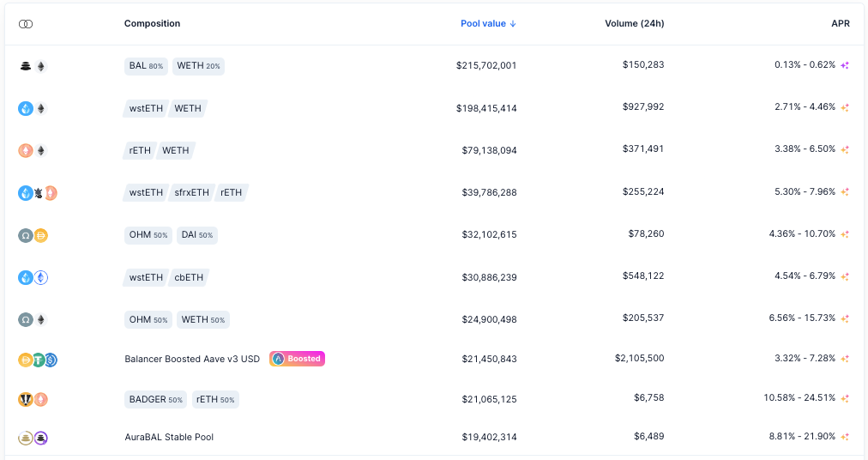The width and height of the screenshot is (868, 460).
Task: Click volume value $2,105,500
Action: (x=639, y=359)
